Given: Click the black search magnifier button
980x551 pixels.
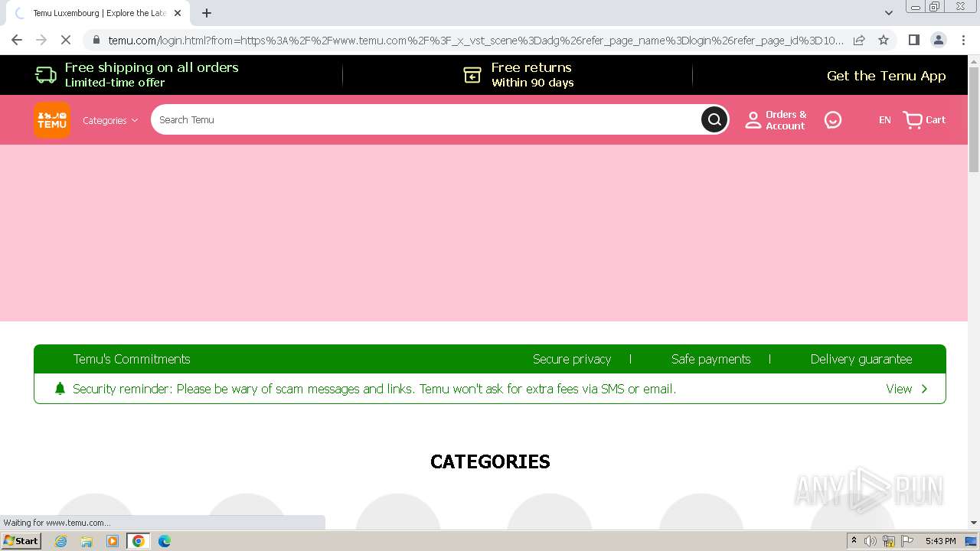Looking at the screenshot, I should pyautogui.click(x=714, y=119).
